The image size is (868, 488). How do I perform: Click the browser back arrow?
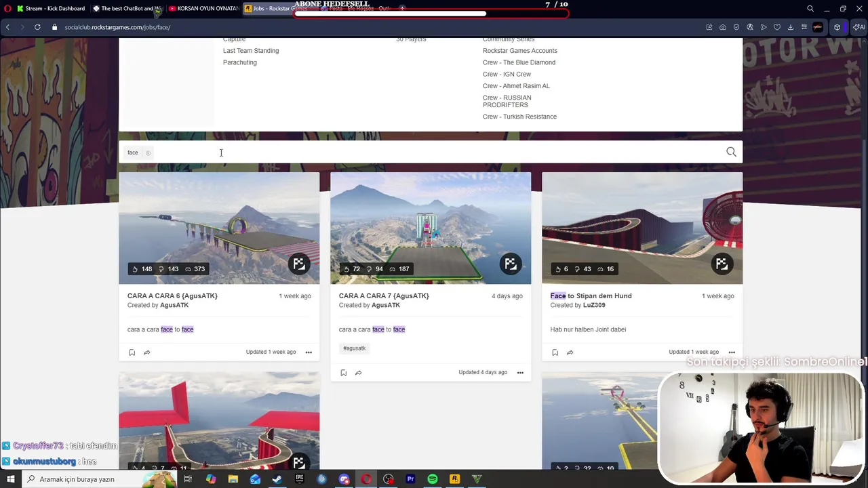coord(7,27)
